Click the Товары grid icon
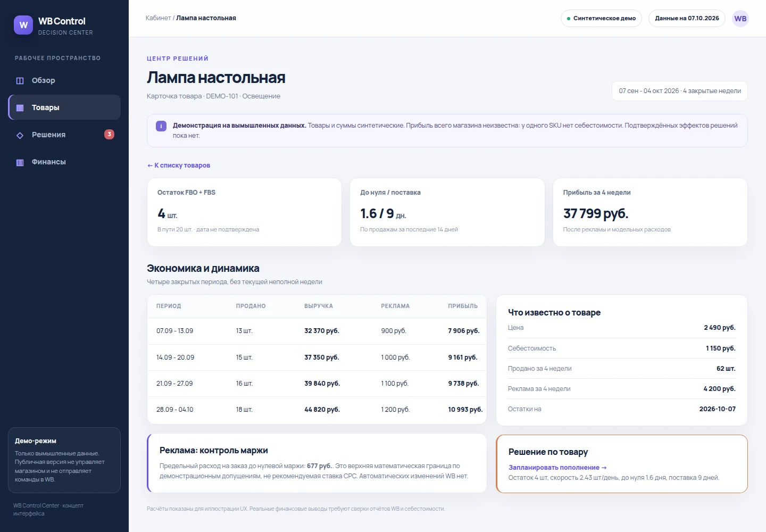Screen dimensions: 766x532 [x=20, y=108]
